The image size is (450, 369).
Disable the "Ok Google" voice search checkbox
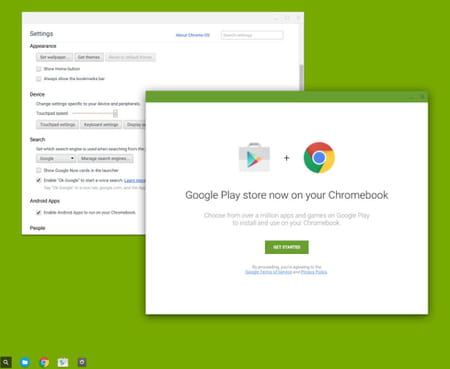(x=39, y=180)
